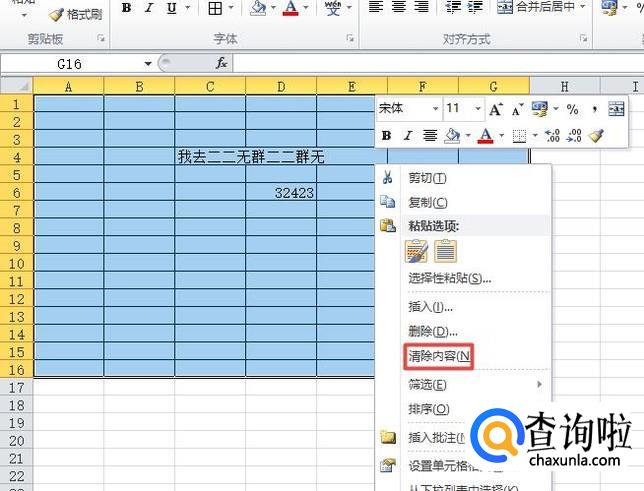Open font size dropdown showing 11
644x491 pixels.
464,109
